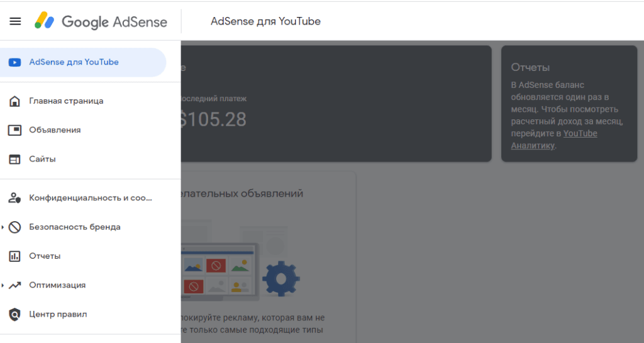The height and width of the screenshot is (343, 644).
Task: Select AdSense для YouTube in sidebar
Action: click(83, 62)
